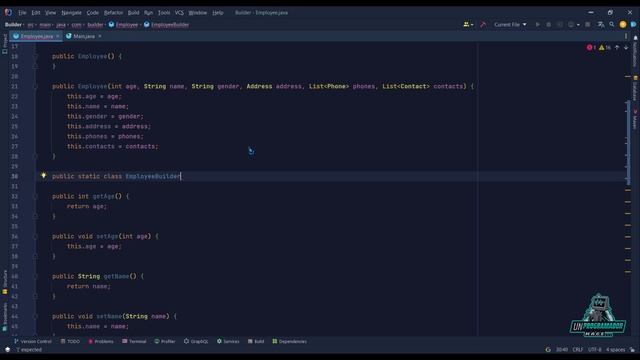Click the UTF-8 encoding widget
640x360 pixels.
pos(595,350)
